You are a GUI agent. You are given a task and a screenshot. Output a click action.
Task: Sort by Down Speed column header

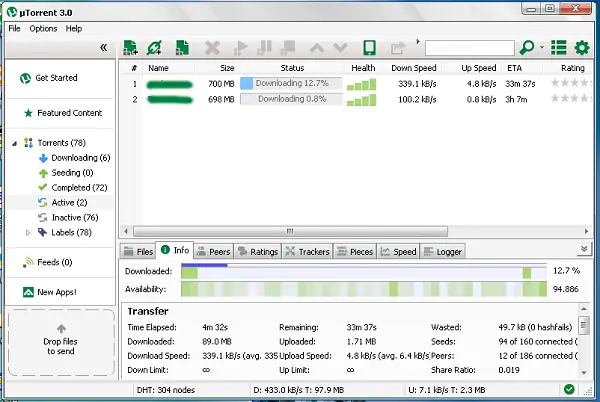coord(413,68)
